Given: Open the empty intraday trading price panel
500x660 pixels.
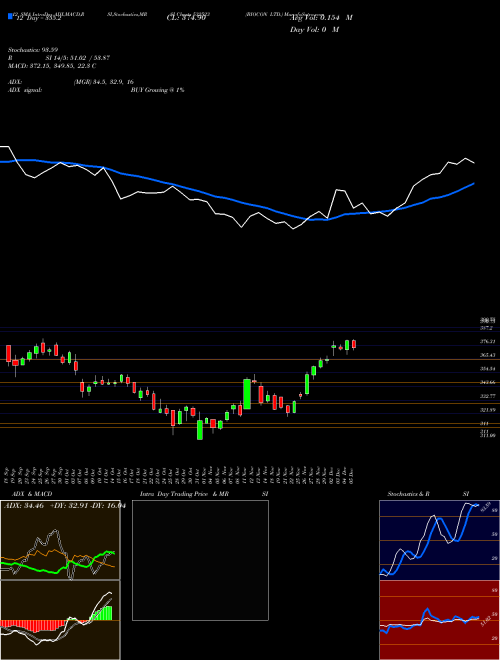Looking at the screenshot, I should coord(200,560).
